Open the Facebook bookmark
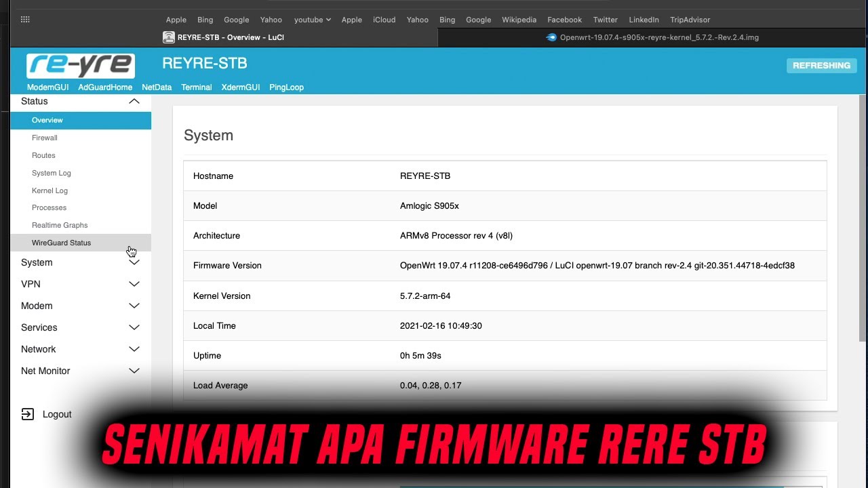The height and width of the screenshot is (488, 868). (x=565, y=20)
